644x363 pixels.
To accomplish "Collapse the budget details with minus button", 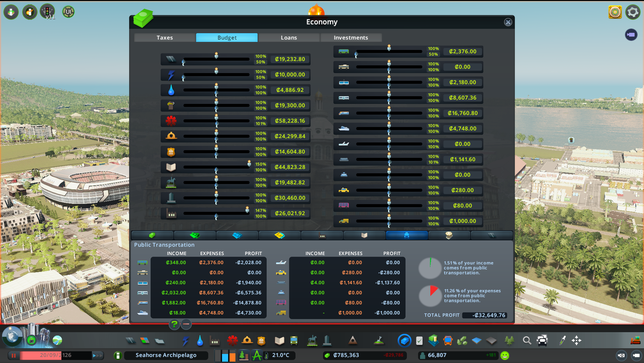I will coord(186,324).
